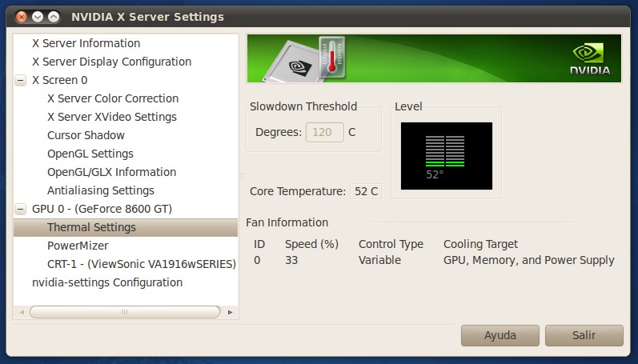Click the Cooling Target column header

(x=480, y=244)
